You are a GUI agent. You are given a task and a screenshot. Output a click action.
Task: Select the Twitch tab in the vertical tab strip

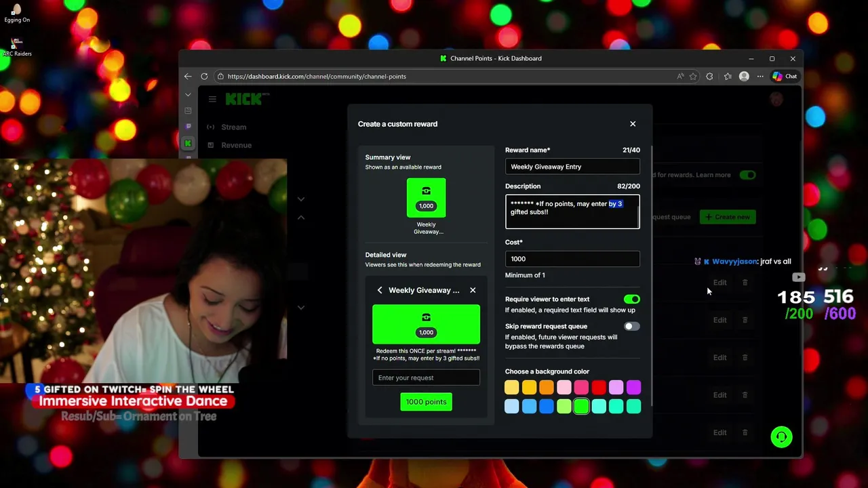[188, 127]
